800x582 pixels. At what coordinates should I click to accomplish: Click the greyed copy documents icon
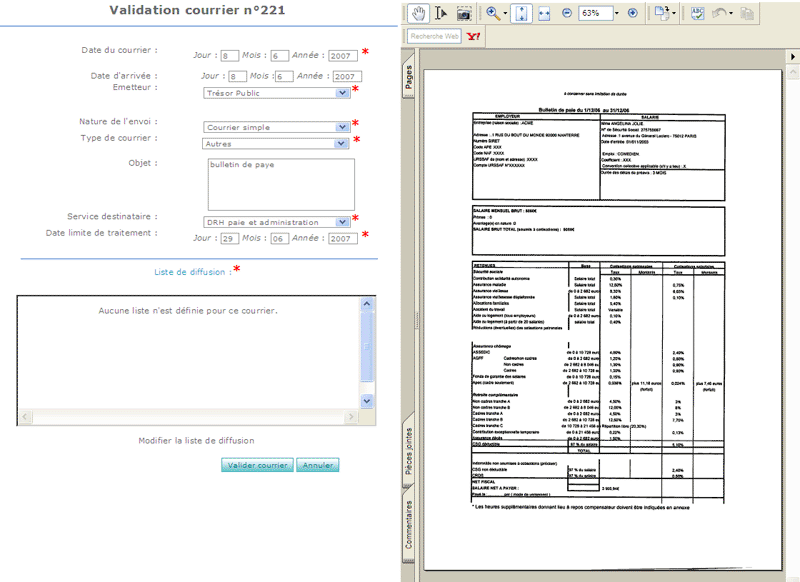pyautogui.click(x=747, y=13)
